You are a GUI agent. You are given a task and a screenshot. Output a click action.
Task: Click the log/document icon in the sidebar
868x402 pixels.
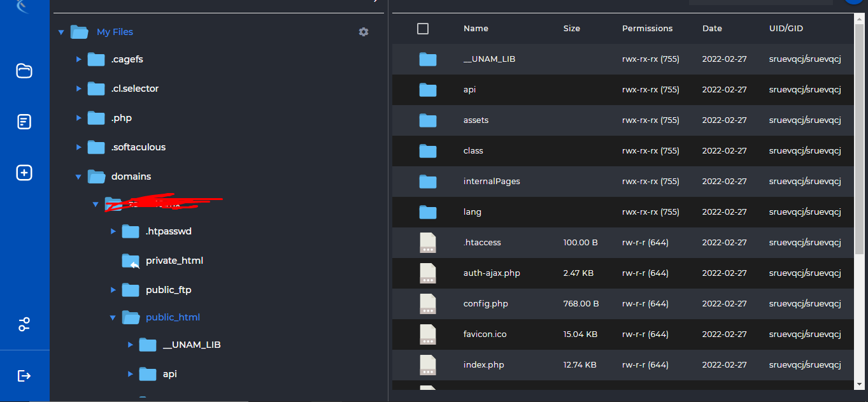[24, 121]
